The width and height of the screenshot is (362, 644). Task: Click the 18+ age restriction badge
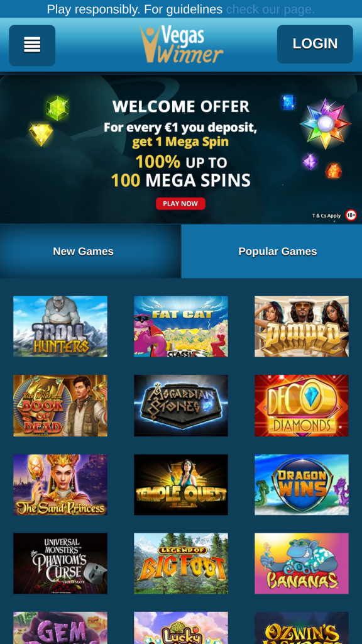coord(351,215)
